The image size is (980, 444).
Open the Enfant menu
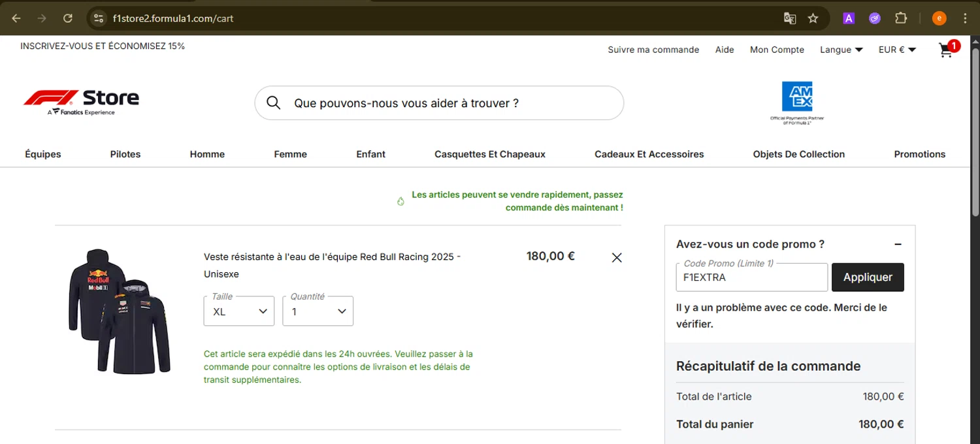[x=371, y=154]
